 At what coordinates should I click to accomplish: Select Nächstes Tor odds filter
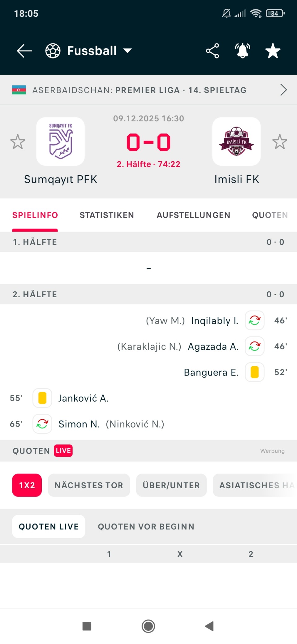(89, 485)
